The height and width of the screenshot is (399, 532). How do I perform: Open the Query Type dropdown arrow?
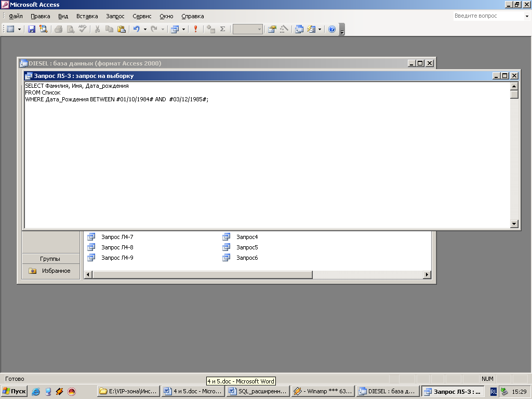(x=183, y=29)
